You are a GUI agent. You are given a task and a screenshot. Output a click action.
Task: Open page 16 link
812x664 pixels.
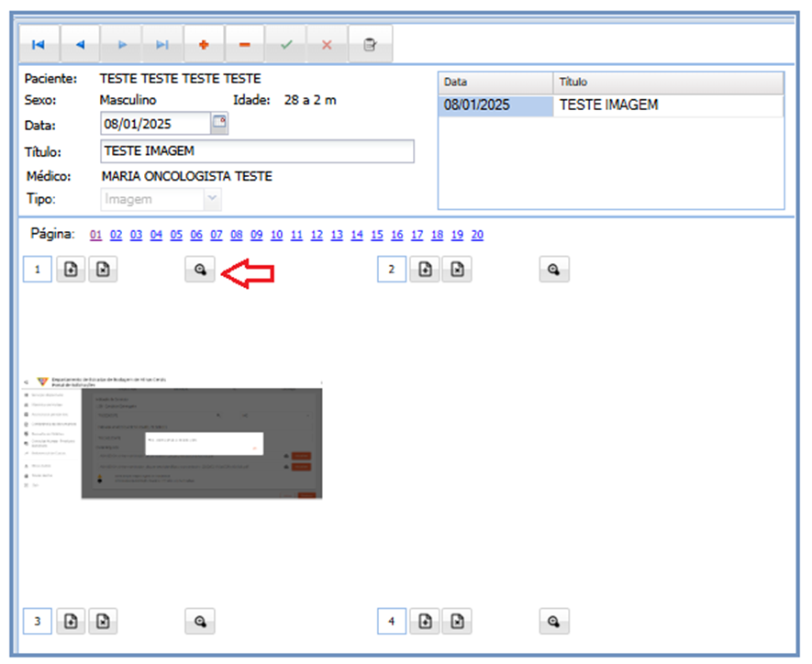point(397,235)
